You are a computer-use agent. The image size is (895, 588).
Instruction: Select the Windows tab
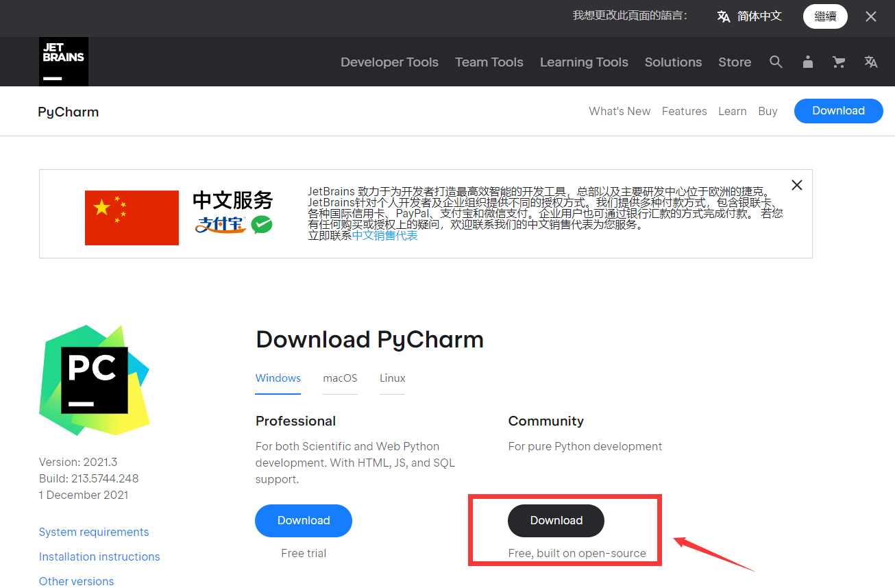(278, 378)
